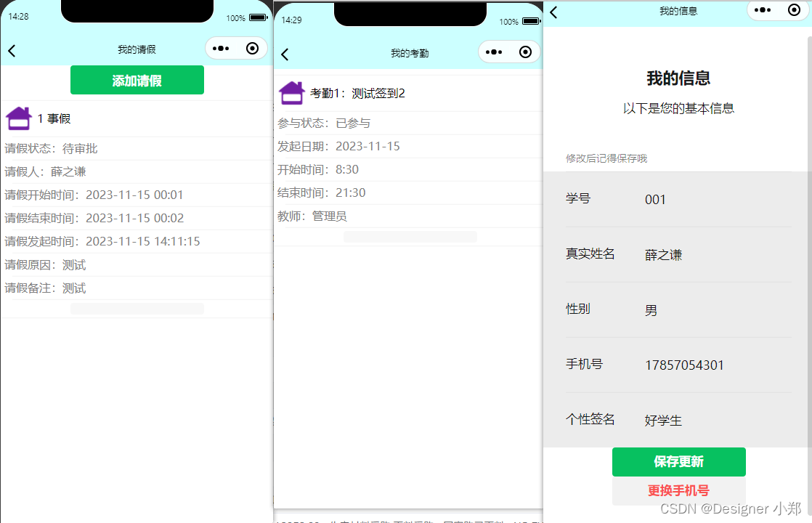Screen dimensions: 812x523
Task: Edit the 手机号 field 17857054301
Action: point(678,365)
